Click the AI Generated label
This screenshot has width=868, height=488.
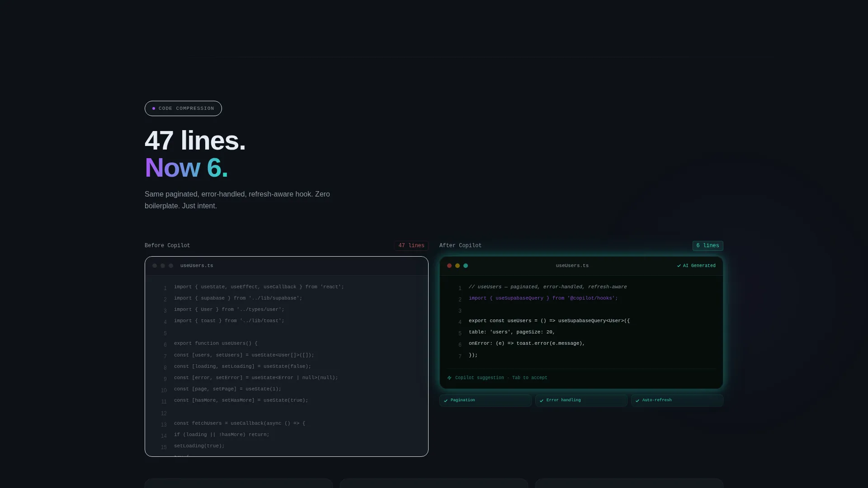[x=699, y=266]
